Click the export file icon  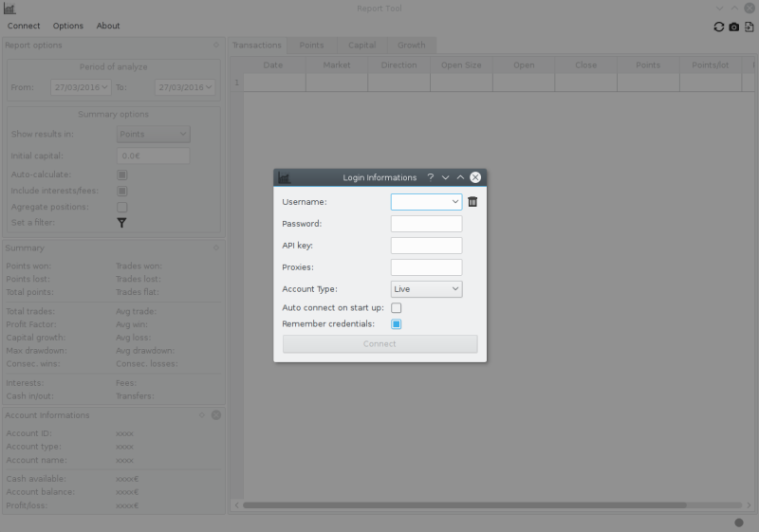749,27
